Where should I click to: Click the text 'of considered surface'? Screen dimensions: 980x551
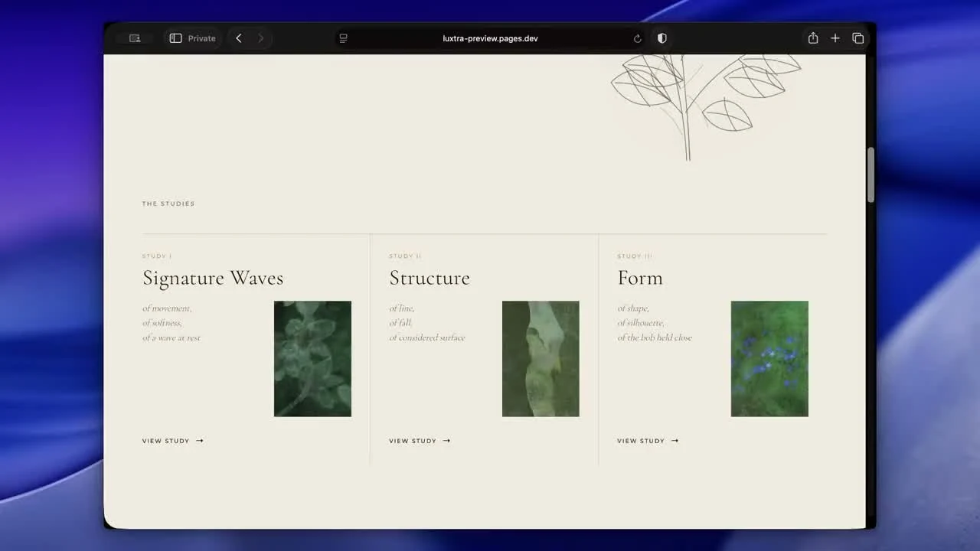tap(427, 337)
